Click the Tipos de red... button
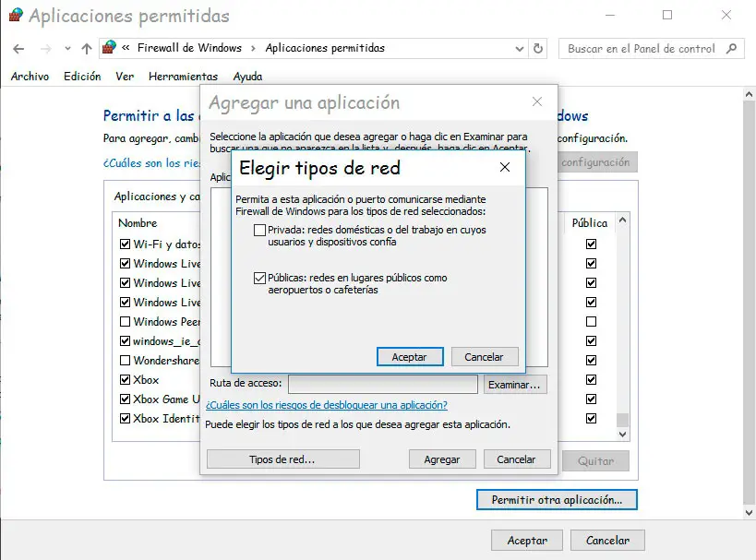756x560 pixels. [x=283, y=459]
